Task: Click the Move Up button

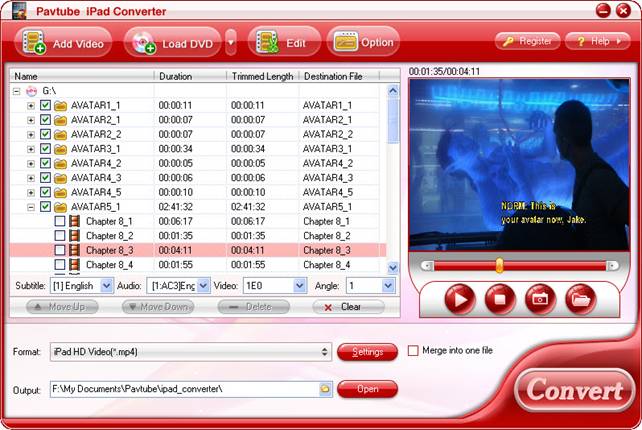Action: tap(62, 307)
